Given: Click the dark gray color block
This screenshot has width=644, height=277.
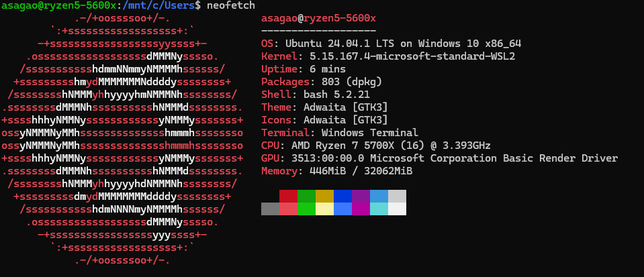Looking at the screenshot, I should (x=270, y=209).
